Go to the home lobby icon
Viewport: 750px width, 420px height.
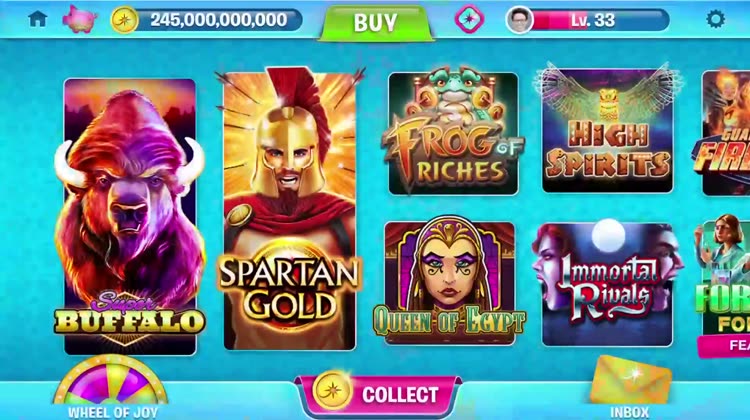point(38,19)
